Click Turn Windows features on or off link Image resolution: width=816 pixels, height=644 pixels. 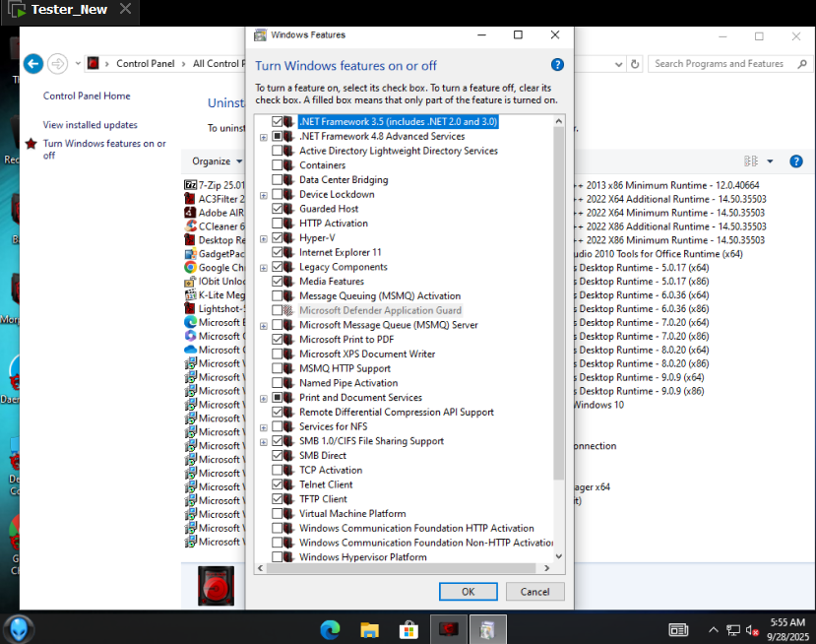[x=104, y=149]
